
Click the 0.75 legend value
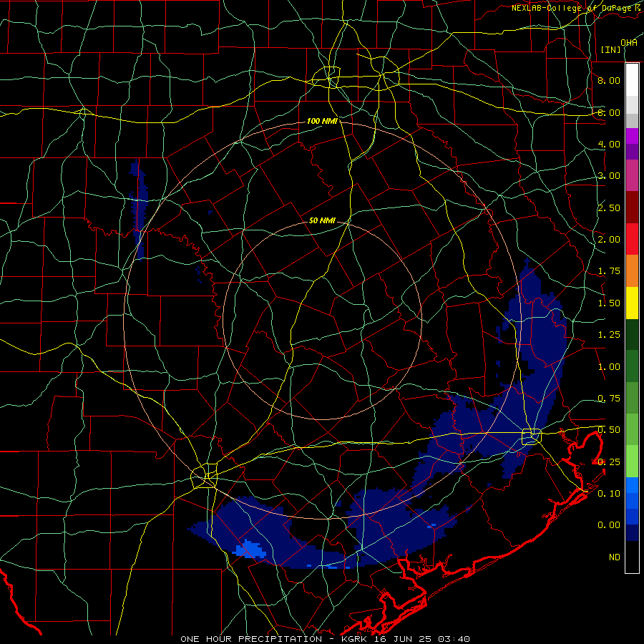pyautogui.click(x=609, y=399)
